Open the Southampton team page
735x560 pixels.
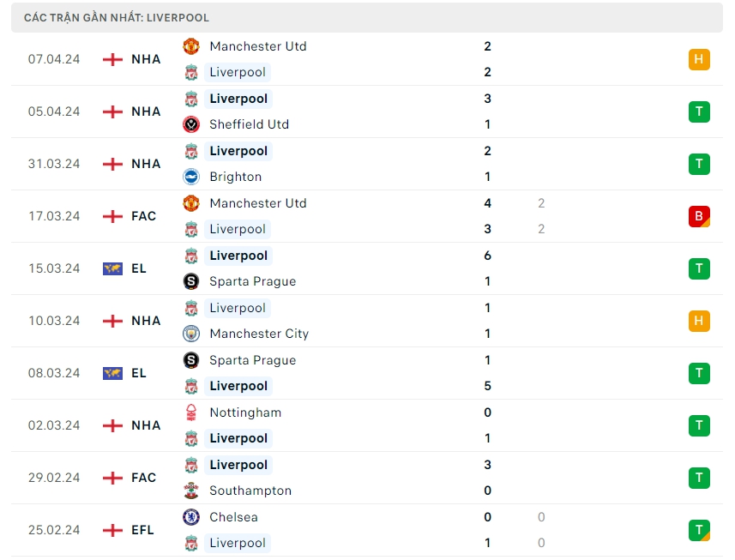coord(250,491)
